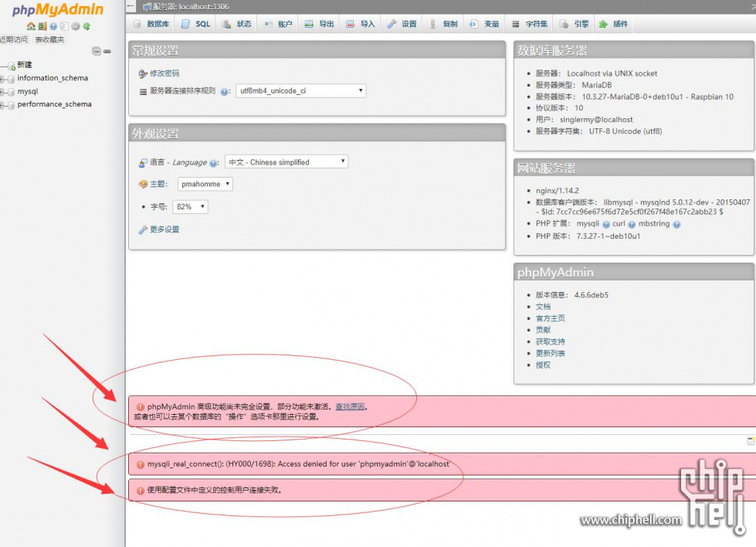Go to the 导出 tab
756x547 pixels.
point(319,24)
